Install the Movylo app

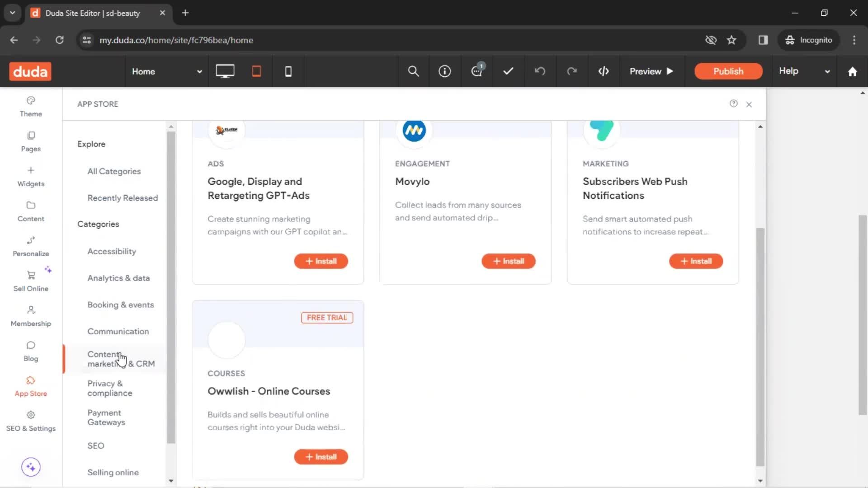(509, 261)
